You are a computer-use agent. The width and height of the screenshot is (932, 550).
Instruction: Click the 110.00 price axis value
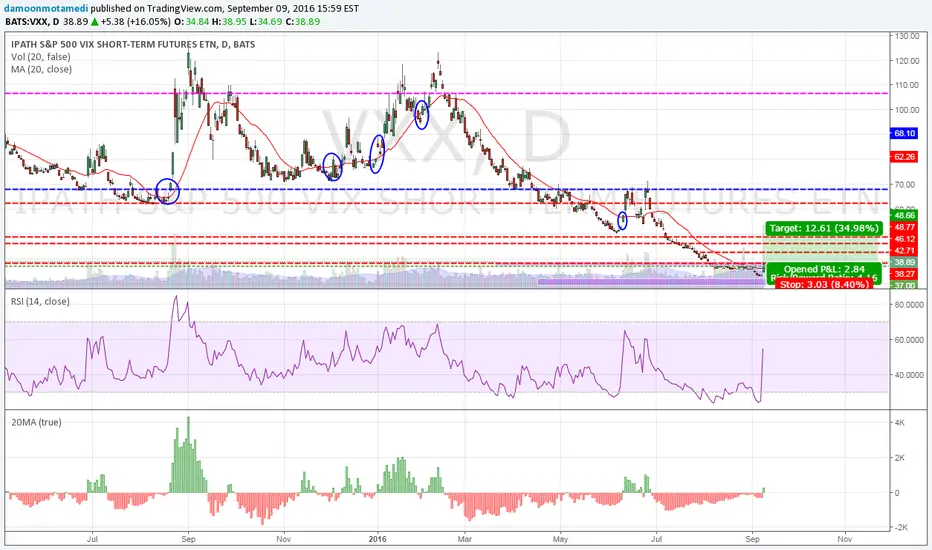tap(907, 85)
